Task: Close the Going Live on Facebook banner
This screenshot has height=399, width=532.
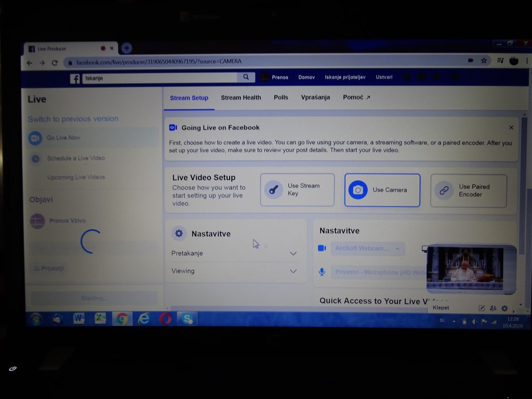Action: [511, 128]
